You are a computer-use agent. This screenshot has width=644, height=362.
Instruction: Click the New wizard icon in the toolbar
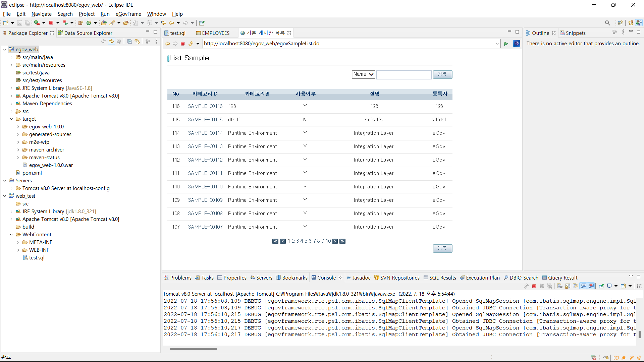(6, 23)
